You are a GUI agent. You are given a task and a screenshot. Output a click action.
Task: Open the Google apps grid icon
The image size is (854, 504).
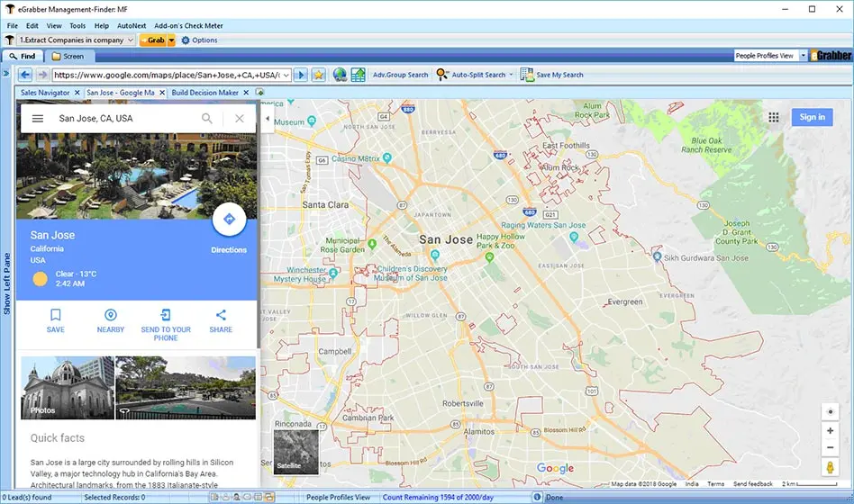pyautogui.click(x=774, y=118)
